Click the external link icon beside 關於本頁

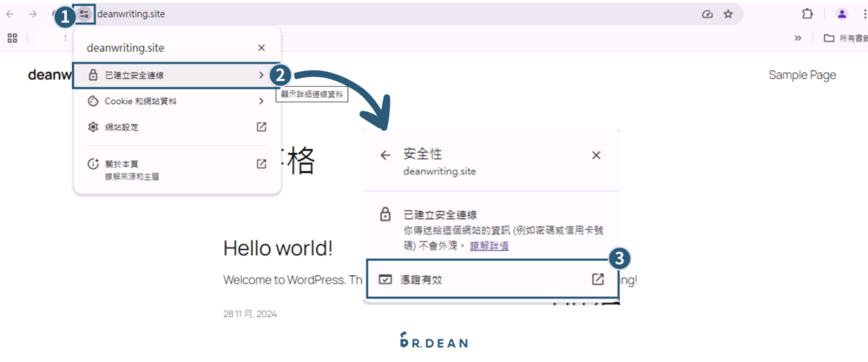click(261, 164)
